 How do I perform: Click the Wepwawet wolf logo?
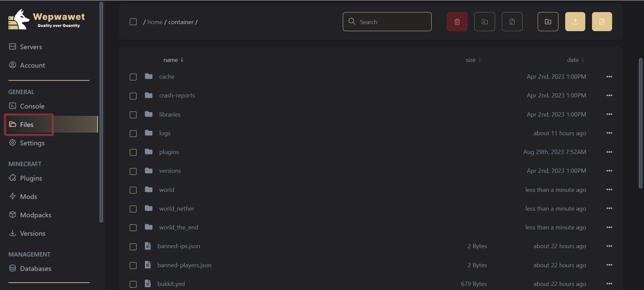pyautogui.click(x=19, y=19)
